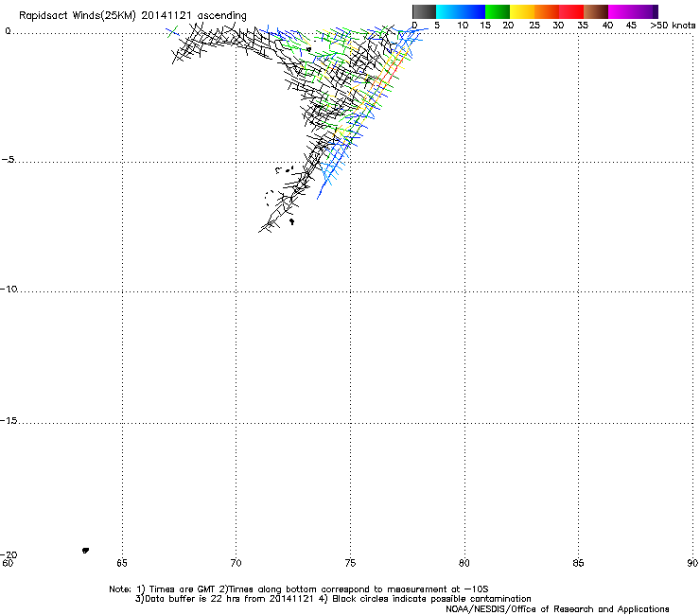Screen dimensions: 700x615
Task: Click the note line 'Times are GMT'
Action: pos(182,589)
